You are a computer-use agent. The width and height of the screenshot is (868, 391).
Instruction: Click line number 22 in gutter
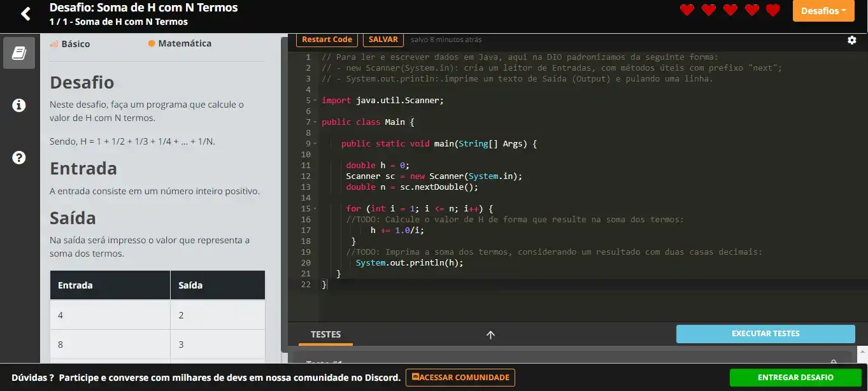(306, 285)
